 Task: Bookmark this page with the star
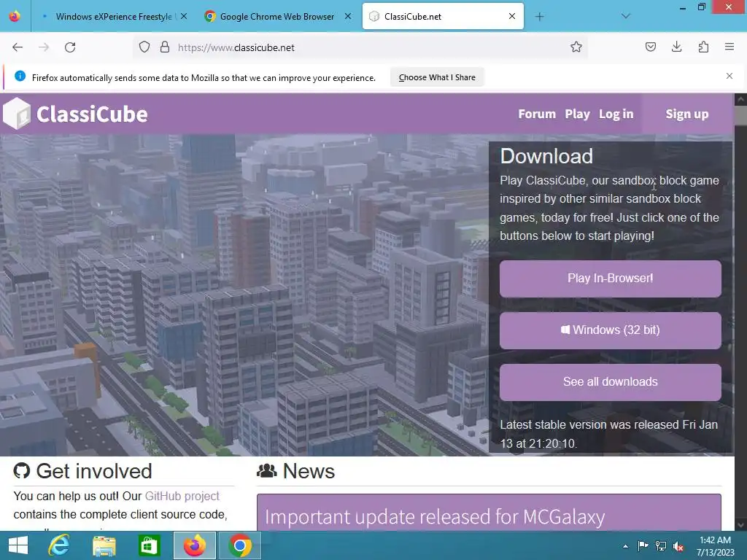point(576,47)
